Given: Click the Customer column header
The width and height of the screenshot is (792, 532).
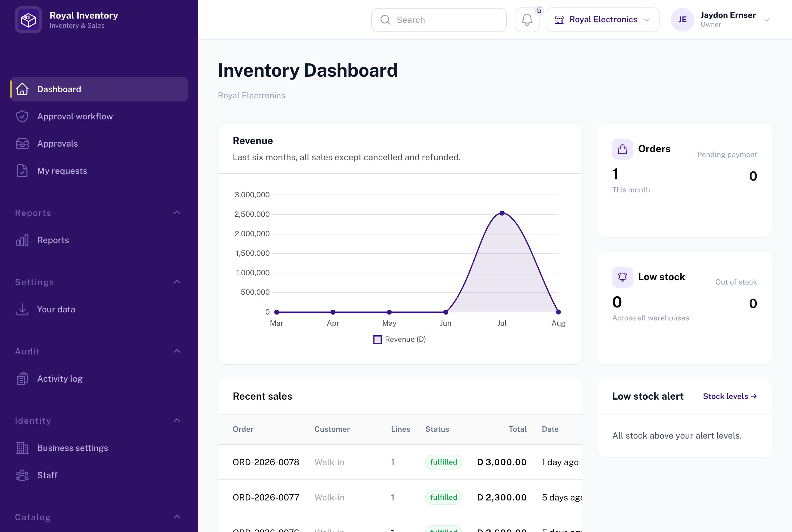Looking at the screenshot, I should coord(332,429).
